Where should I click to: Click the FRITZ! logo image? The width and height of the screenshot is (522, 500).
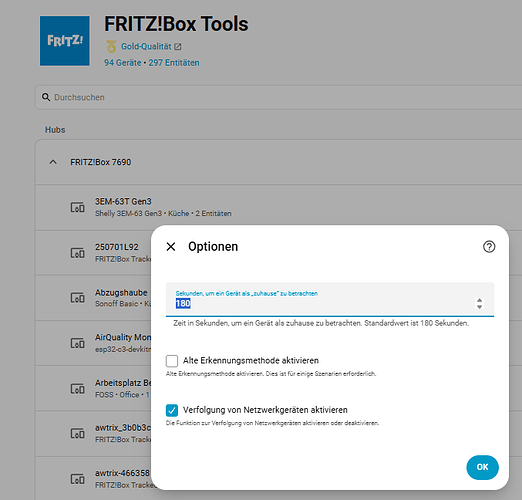pyautogui.click(x=65, y=41)
